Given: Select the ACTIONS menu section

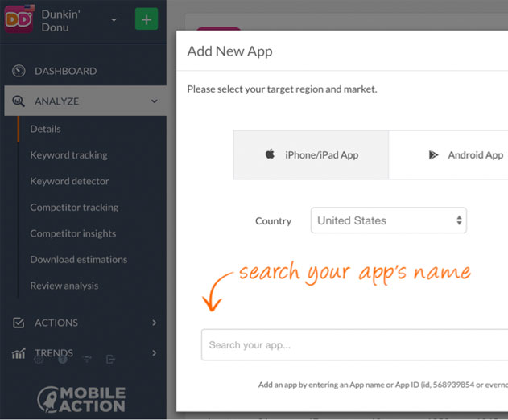Looking at the screenshot, I should [56, 323].
